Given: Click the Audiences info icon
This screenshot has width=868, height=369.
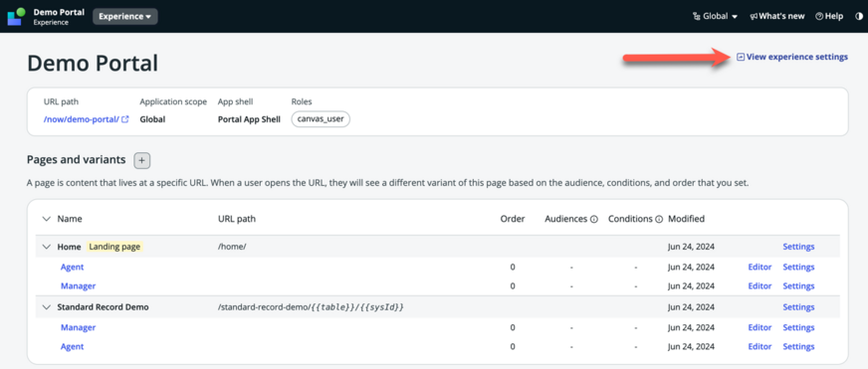Looking at the screenshot, I should point(594,219).
